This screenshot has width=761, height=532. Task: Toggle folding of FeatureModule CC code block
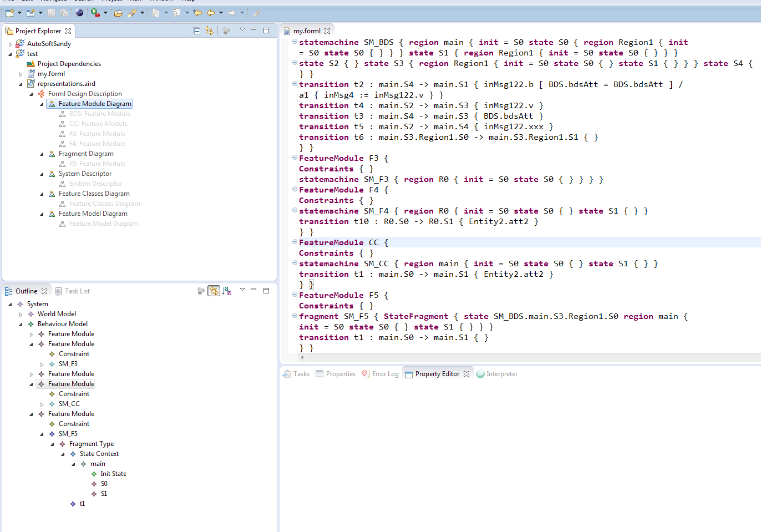tap(295, 242)
